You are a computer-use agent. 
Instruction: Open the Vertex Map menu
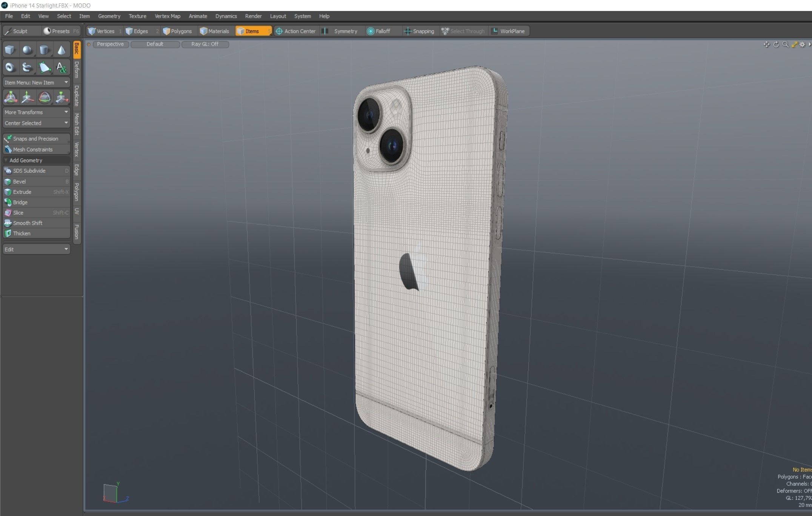pos(168,16)
